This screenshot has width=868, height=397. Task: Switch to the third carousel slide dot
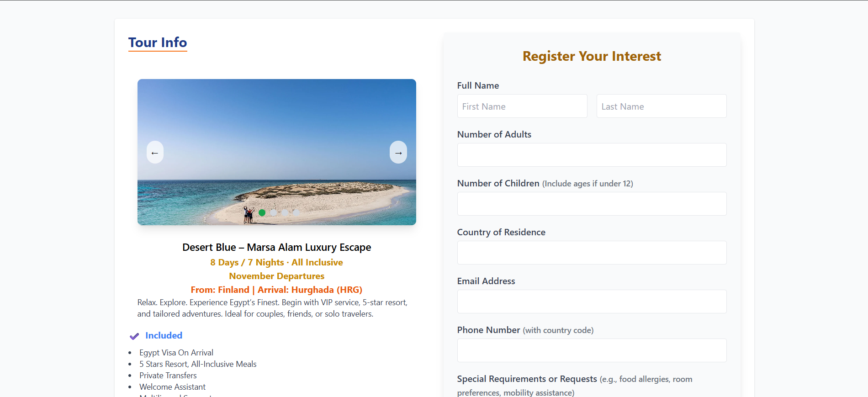click(285, 212)
